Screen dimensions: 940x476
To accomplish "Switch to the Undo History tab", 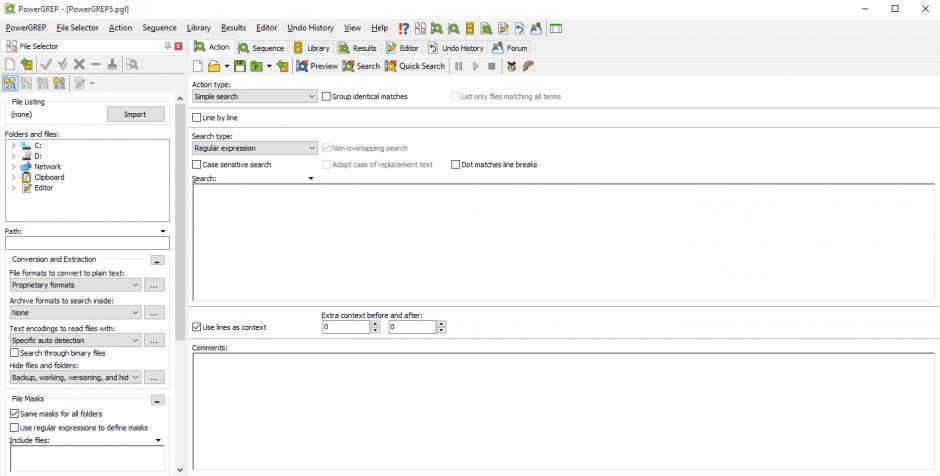I will 456,48.
